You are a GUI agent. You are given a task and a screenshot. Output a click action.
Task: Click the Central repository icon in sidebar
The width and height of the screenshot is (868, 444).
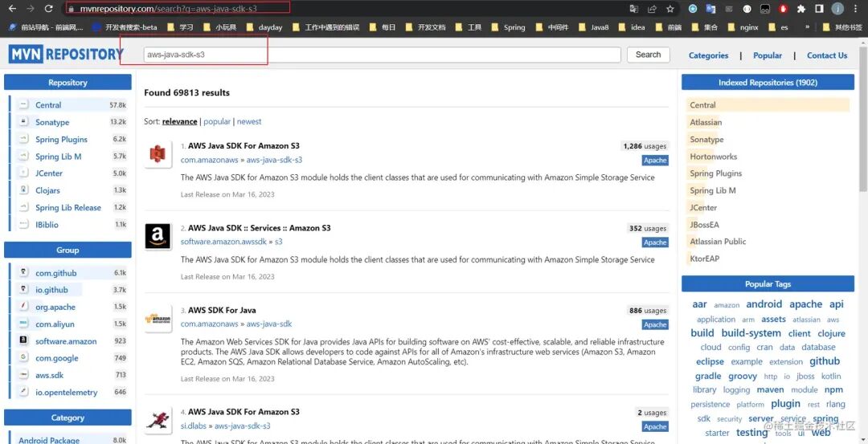[24, 104]
